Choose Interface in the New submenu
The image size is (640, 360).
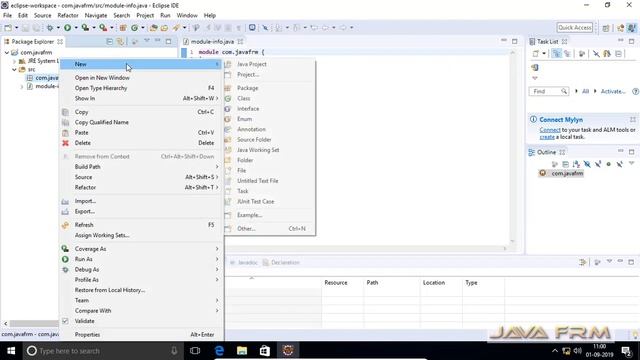(x=269, y=109)
